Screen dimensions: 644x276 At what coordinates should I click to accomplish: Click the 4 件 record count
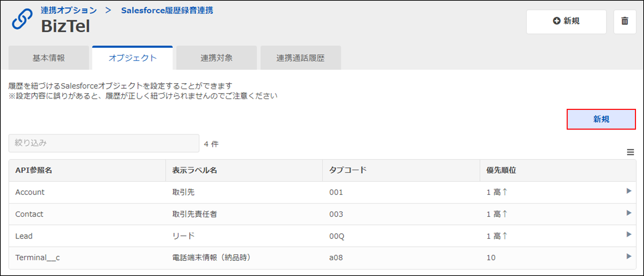click(211, 144)
